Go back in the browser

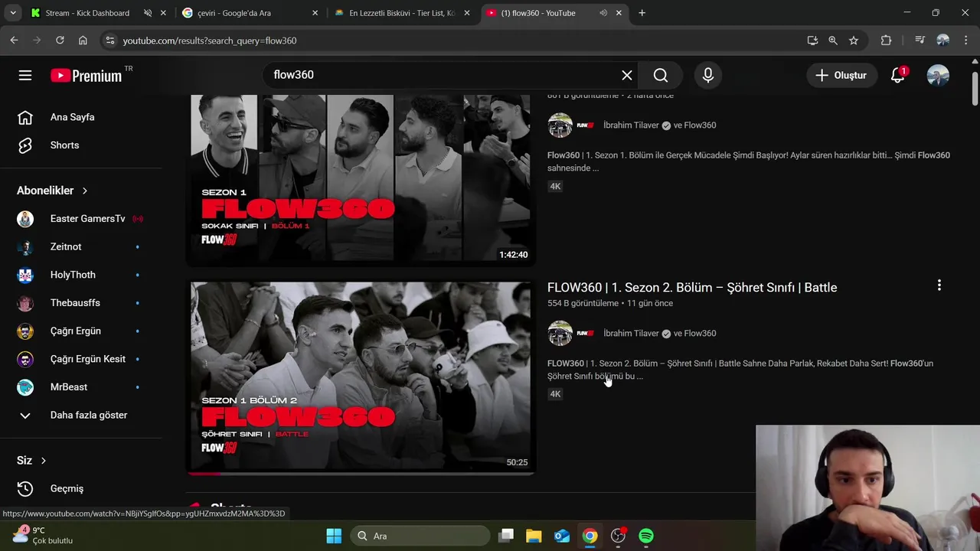click(14, 41)
